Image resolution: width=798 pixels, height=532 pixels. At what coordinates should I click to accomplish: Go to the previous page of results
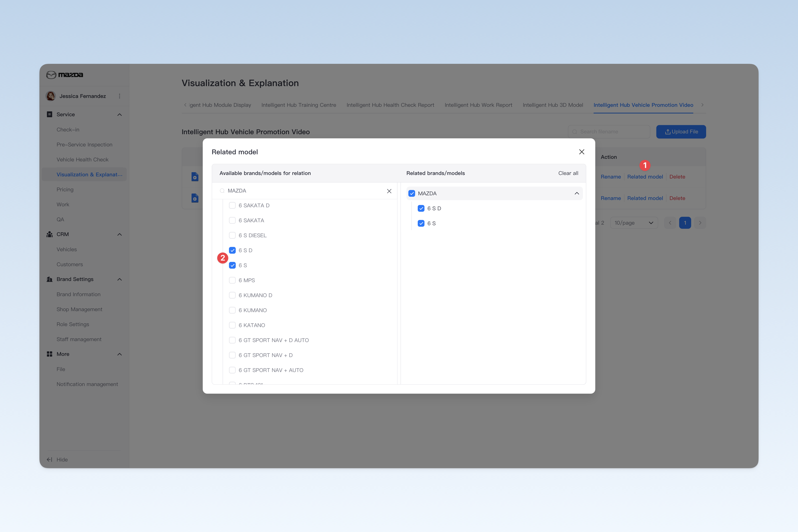click(670, 223)
